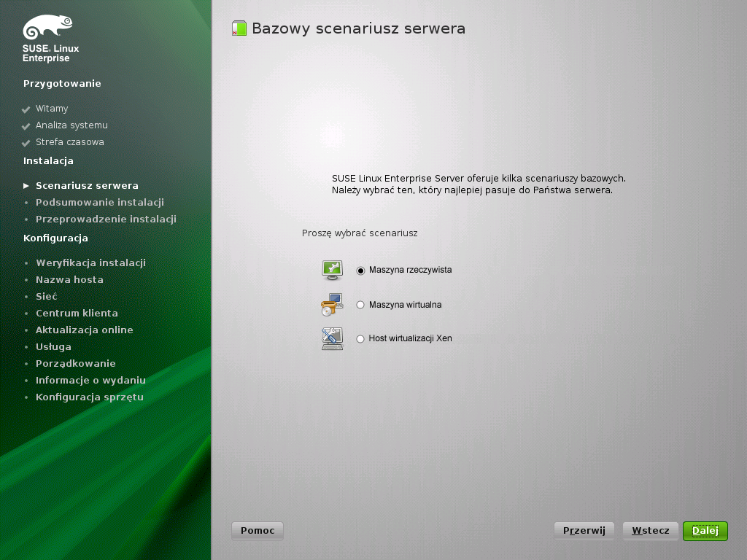Click the Instalacja section heading
Image resolution: width=747 pixels, height=560 pixels.
click(48, 161)
